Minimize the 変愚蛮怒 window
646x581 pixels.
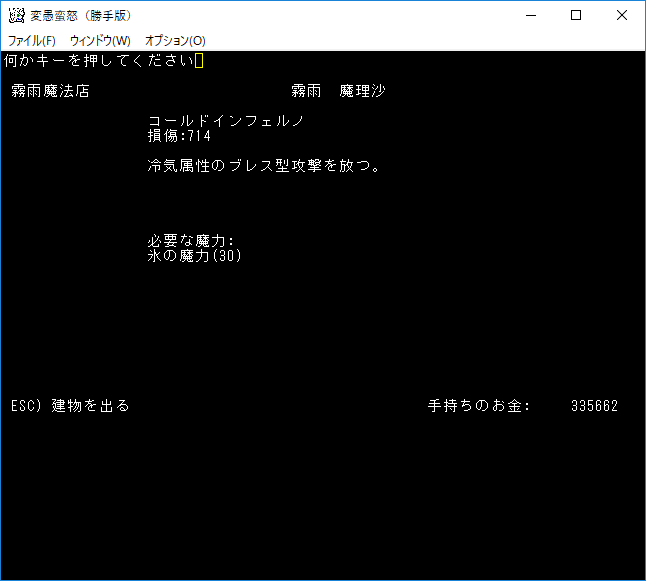coord(529,16)
